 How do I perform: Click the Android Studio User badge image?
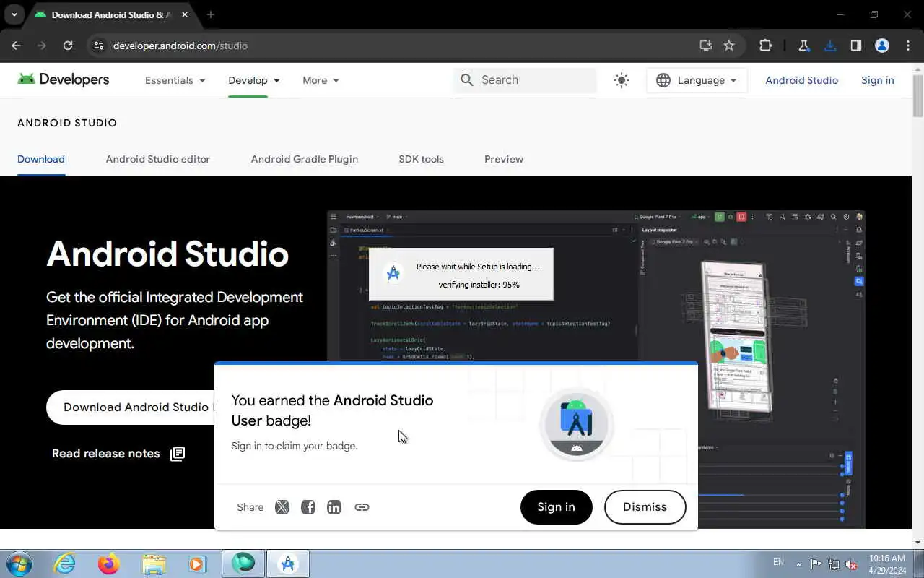pyautogui.click(x=576, y=425)
